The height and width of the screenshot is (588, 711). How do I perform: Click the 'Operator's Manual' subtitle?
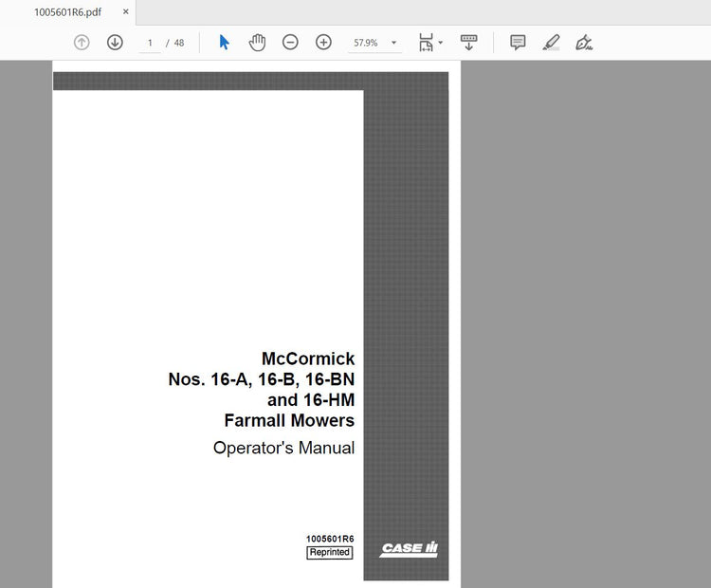tap(283, 448)
